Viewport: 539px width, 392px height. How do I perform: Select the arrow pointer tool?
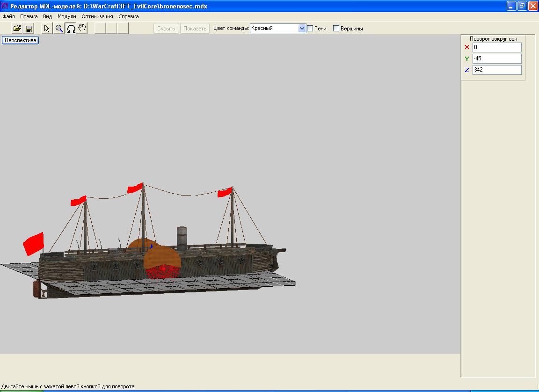(47, 28)
